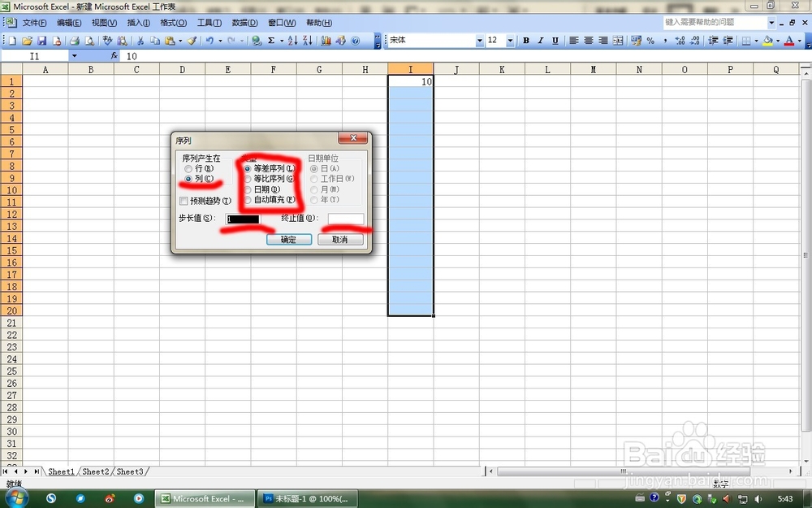The width and height of the screenshot is (812, 508).
Task: Click the 终止值 stop value field
Action: (x=346, y=219)
